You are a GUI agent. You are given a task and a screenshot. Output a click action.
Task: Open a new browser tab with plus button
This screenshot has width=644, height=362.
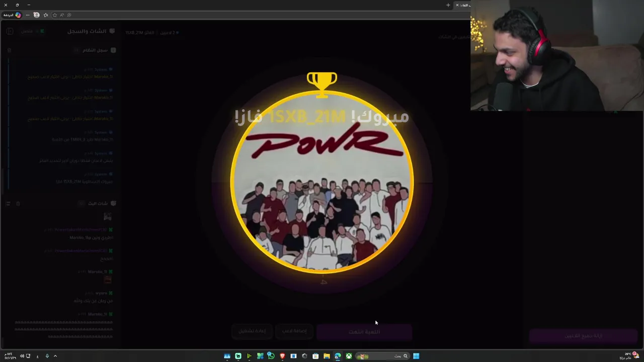(x=448, y=5)
